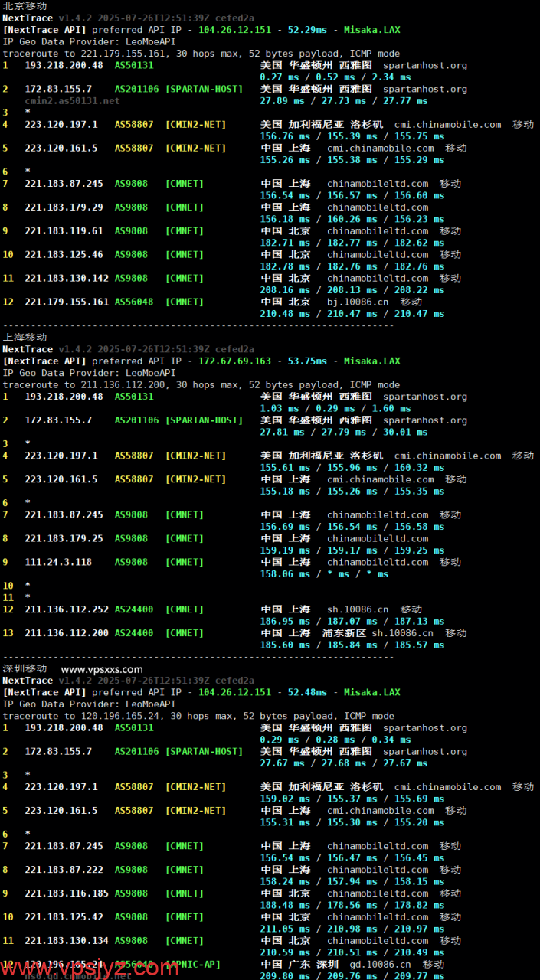
Task: Select the line "traceroute to 221.179.155.161"
Action: coord(202,54)
